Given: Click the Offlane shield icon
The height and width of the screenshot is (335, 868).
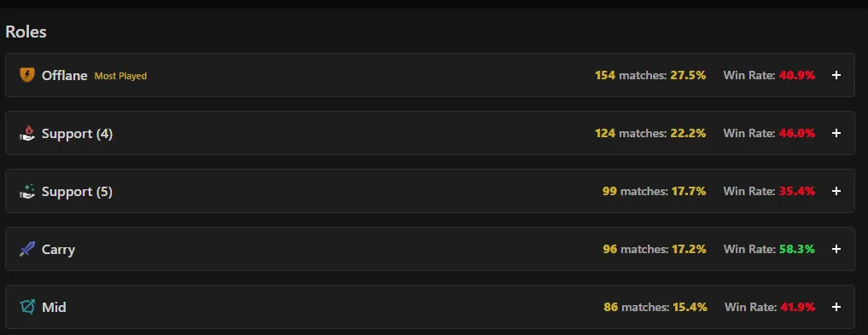Looking at the screenshot, I should [26, 75].
